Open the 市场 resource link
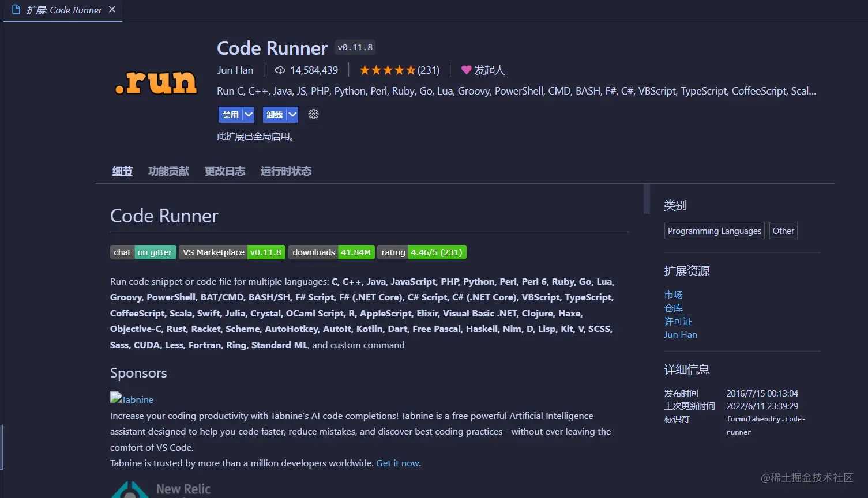The image size is (868, 498). pos(673,295)
